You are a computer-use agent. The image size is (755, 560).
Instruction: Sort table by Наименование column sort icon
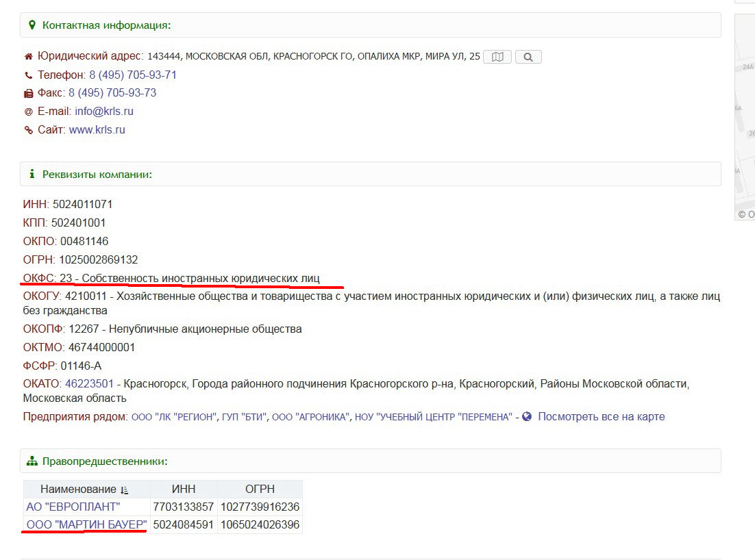click(124, 489)
